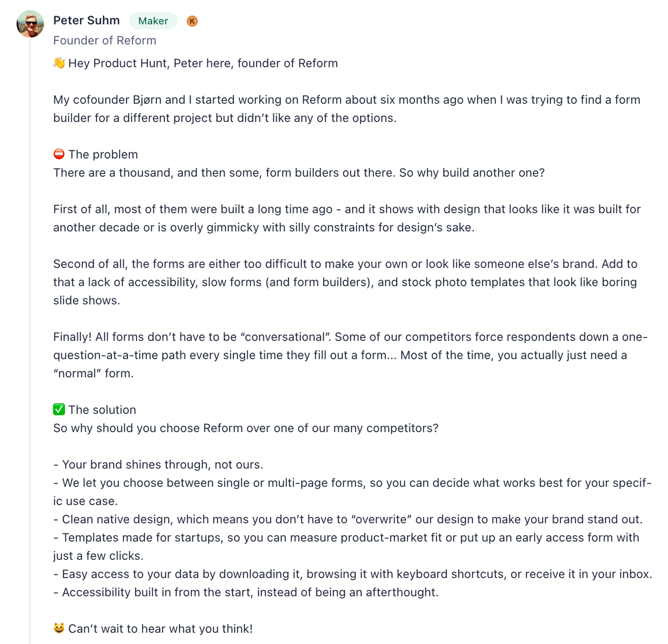The image size is (668, 644).
Task: Click the green Maker badge
Action: coord(153,21)
